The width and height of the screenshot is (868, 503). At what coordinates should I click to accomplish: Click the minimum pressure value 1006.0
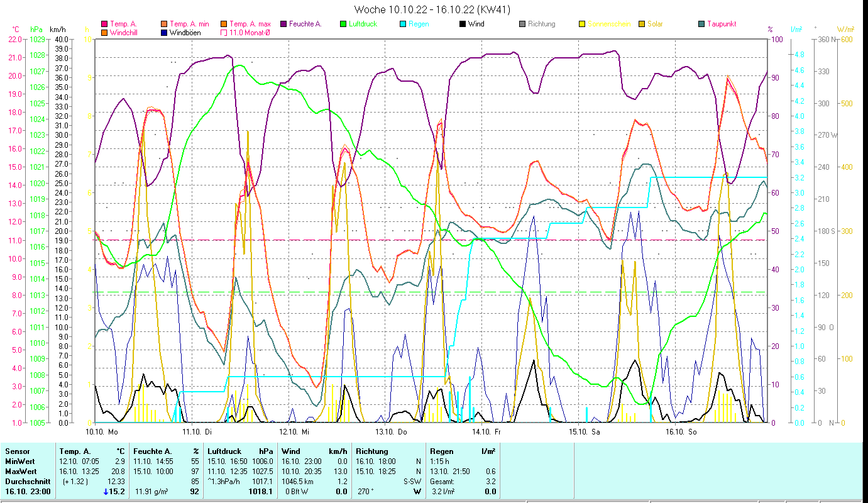(x=262, y=462)
